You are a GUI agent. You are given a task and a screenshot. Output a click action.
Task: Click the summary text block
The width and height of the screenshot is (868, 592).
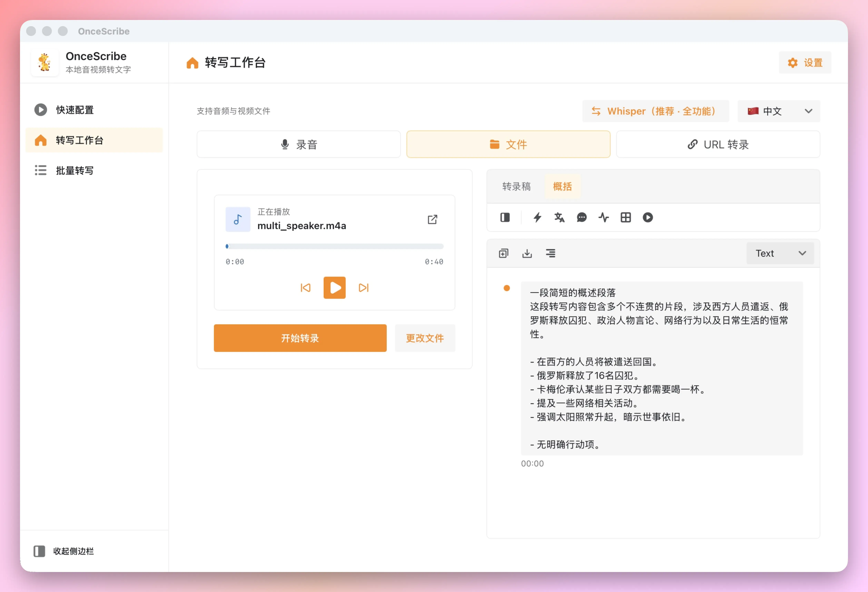click(662, 368)
